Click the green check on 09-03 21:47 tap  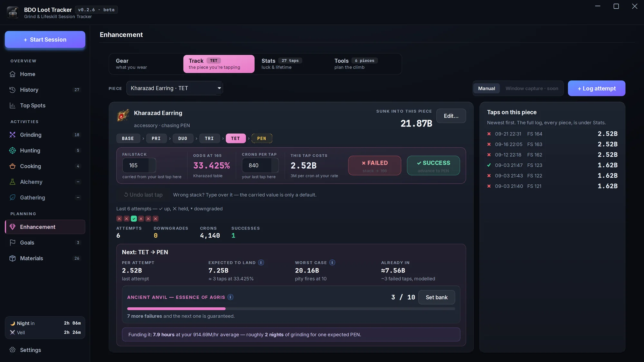489,165
